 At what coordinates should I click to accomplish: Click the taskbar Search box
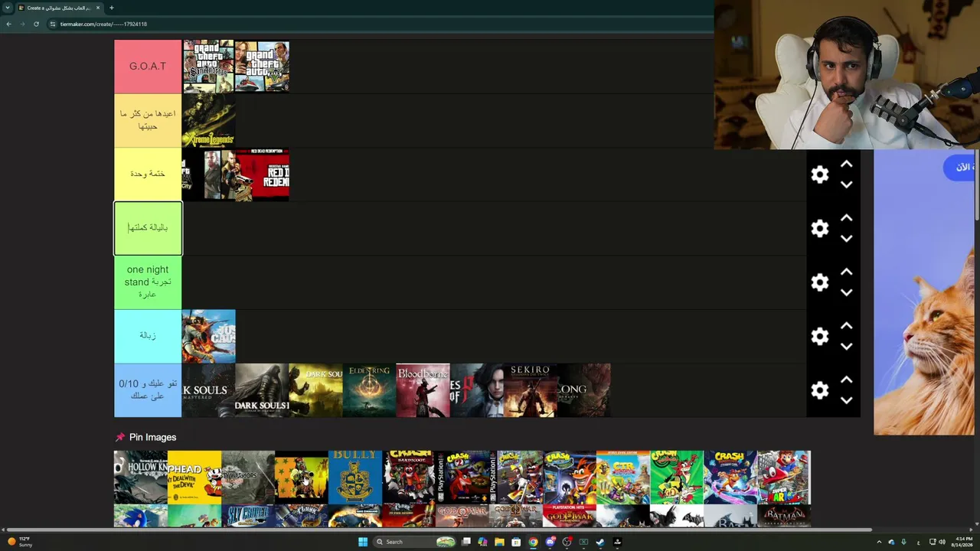point(413,542)
